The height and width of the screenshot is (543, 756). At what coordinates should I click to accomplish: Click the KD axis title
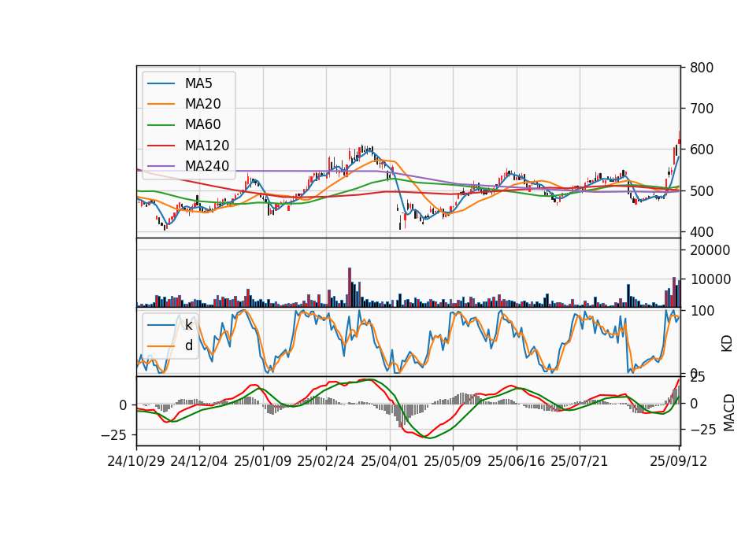pos(727,344)
